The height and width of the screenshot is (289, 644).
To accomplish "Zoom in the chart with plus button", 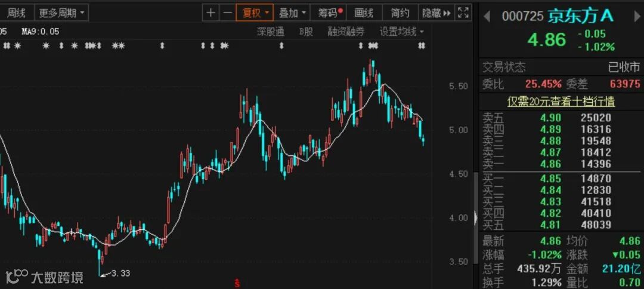I will (210, 13).
